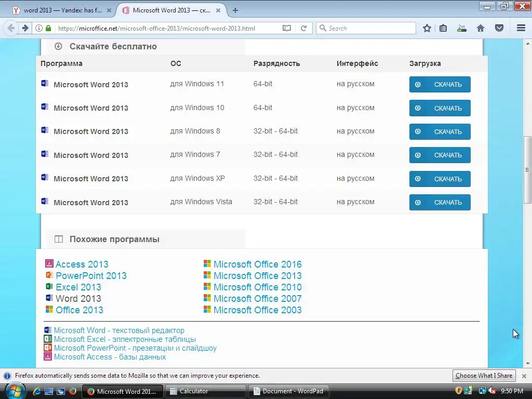Open Microsoft Word - текстовый редактор link
This screenshot has width=532, height=399.
[119, 330]
